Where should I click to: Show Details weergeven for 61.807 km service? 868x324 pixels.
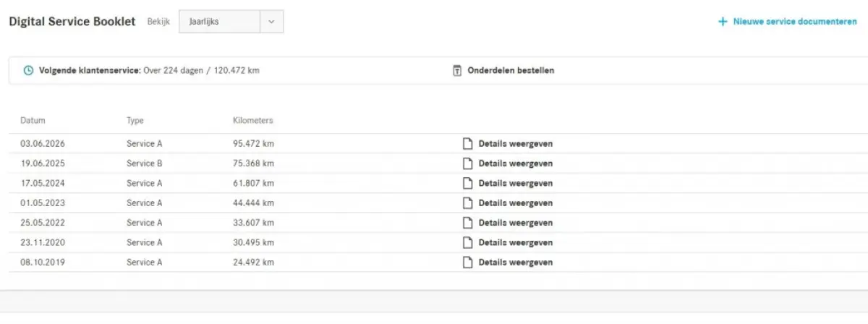pos(516,183)
